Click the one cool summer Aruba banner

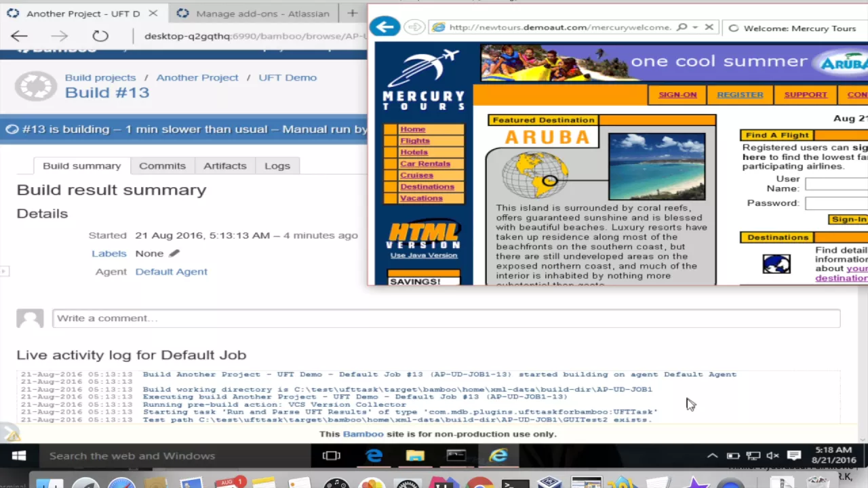674,62
